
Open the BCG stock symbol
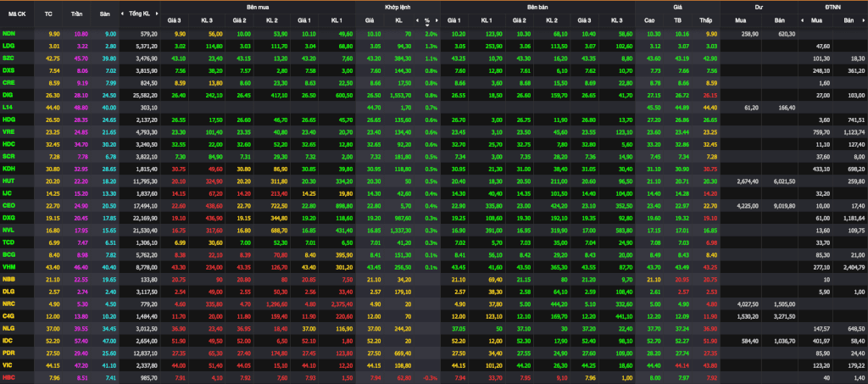tap(8, 254)
